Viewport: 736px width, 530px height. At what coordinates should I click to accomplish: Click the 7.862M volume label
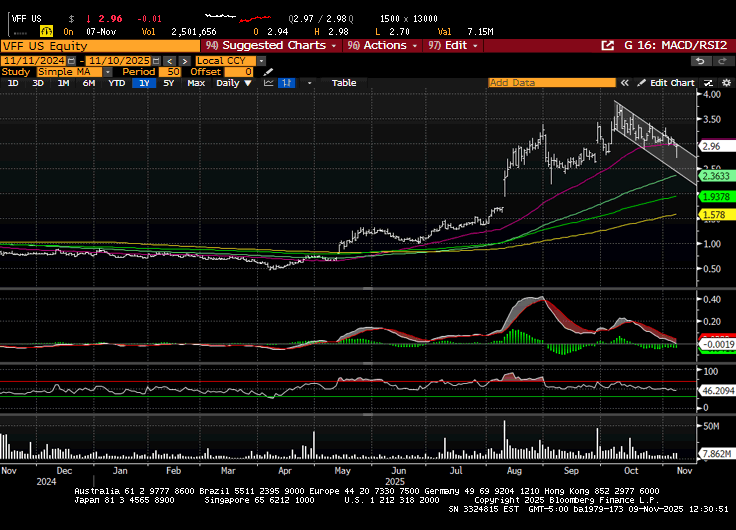(x=717, y=453)
